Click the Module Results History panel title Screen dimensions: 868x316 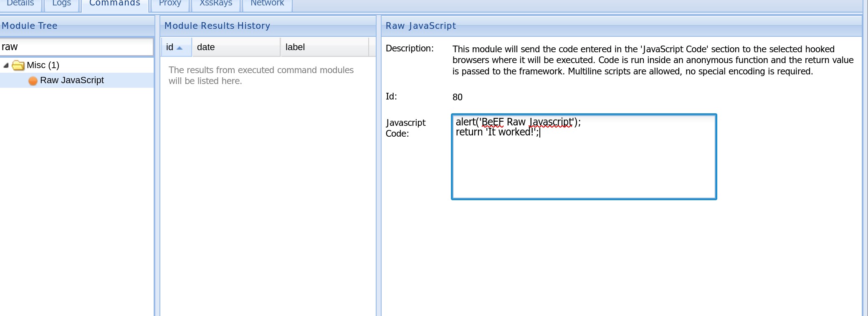(217, 26)
